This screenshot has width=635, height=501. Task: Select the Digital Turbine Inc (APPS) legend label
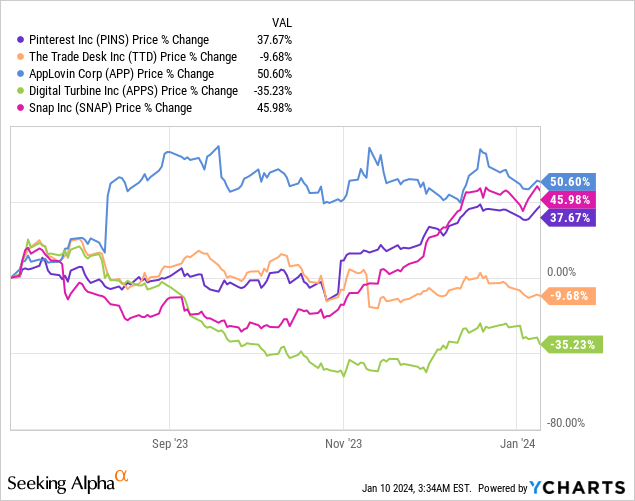(129, 91)
